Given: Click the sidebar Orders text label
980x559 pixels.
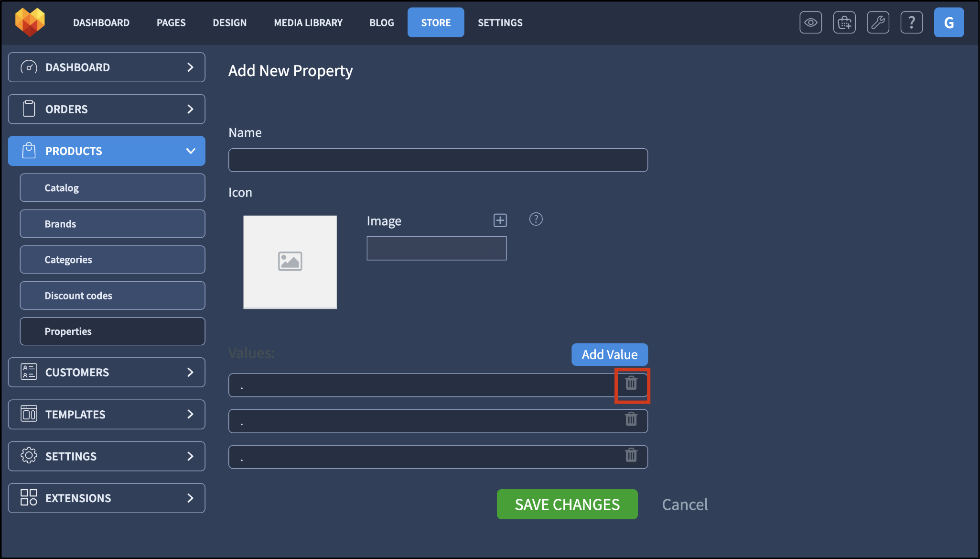Looking at the screenshot, I should click(x=66, y=109).
